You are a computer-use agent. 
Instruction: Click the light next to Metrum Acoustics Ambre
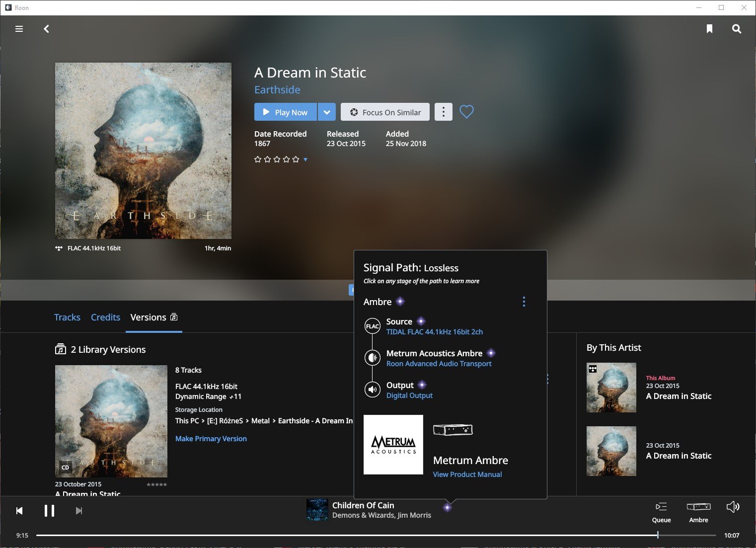[491, 353]
